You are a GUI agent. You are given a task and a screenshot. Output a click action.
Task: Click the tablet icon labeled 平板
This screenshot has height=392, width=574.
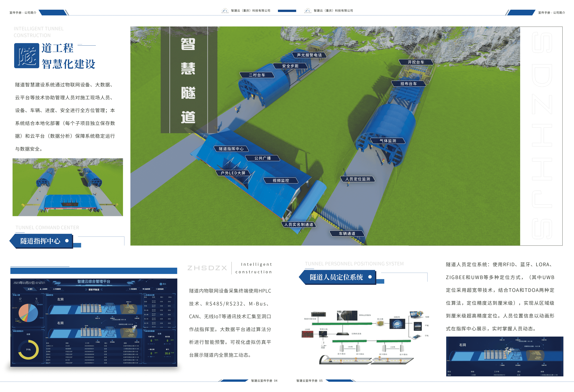point(418,326)
